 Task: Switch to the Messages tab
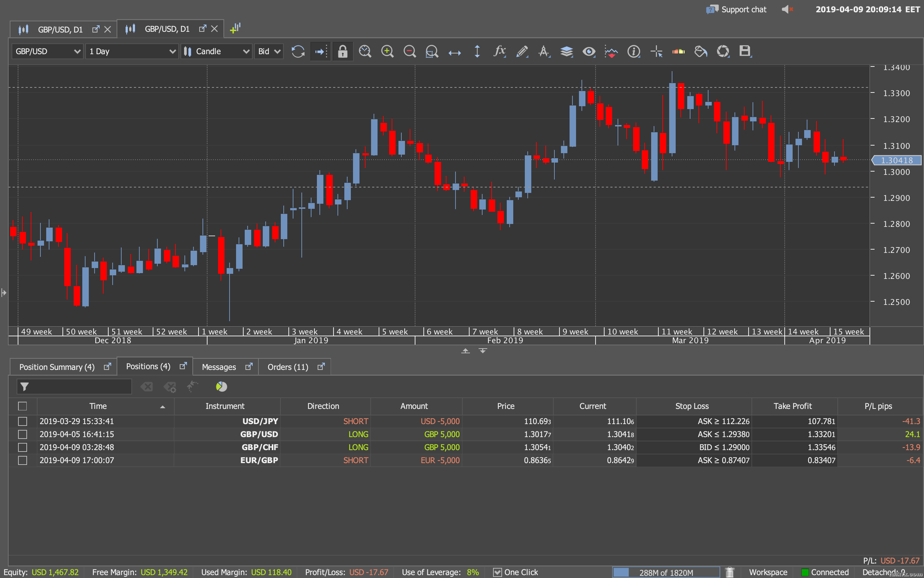click(x=219, y=367)
